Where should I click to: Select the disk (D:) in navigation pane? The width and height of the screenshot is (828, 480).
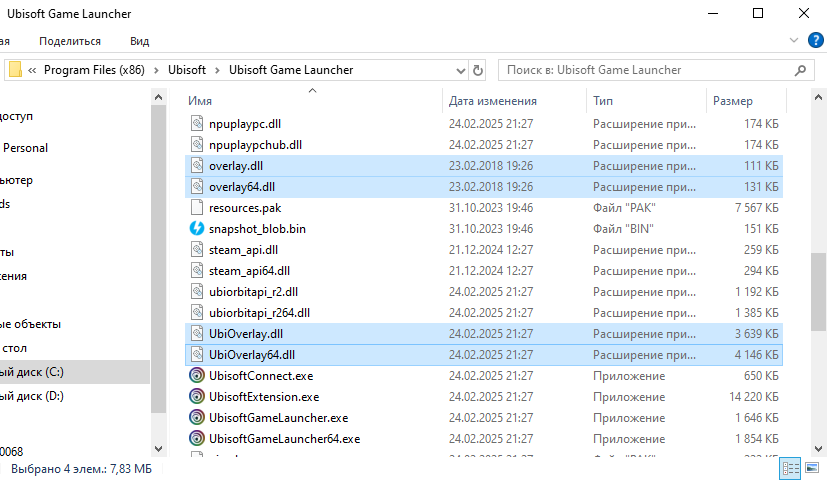32,396
